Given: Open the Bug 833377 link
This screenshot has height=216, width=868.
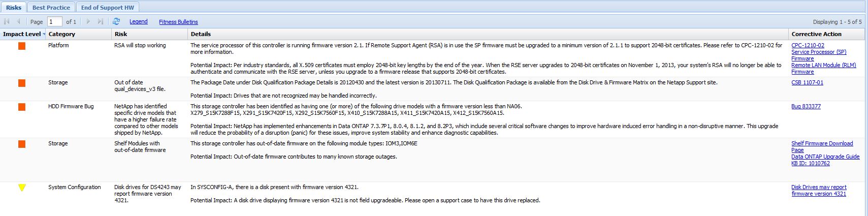Looking at the screenshot, I should click(x=806, y=106).
